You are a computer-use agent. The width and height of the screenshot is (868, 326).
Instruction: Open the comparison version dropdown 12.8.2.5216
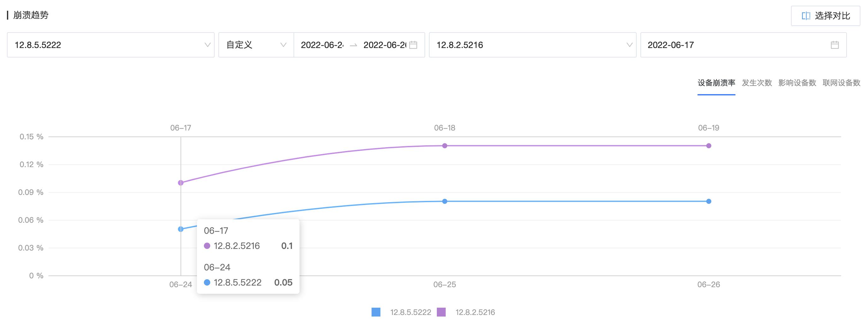click(532, 45)
